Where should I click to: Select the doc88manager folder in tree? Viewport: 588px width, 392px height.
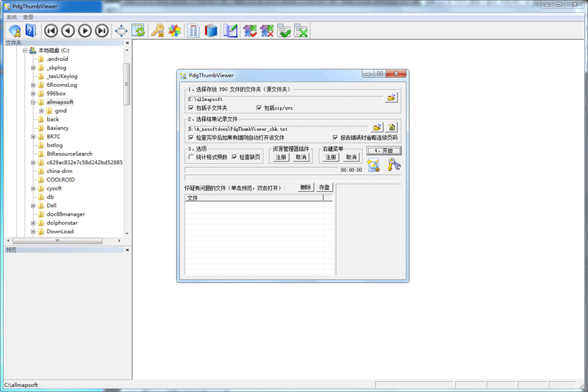tap(65, 214)
